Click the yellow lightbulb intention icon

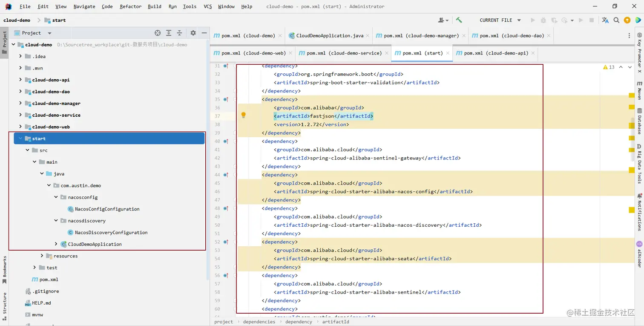[x=244, y=115]
